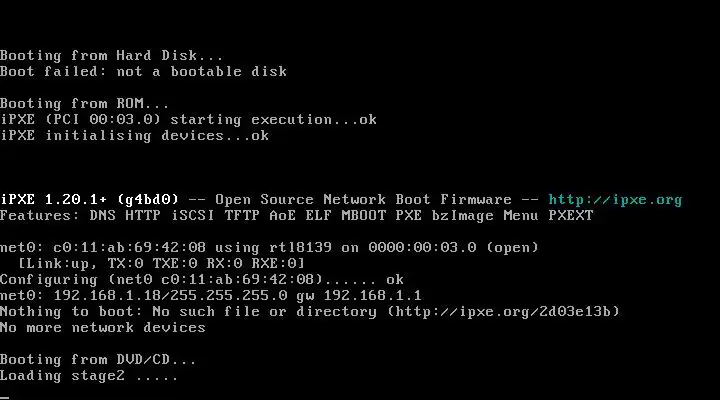Click the 'iPXE initialising devices...ok' line

(x=134, y=135)
